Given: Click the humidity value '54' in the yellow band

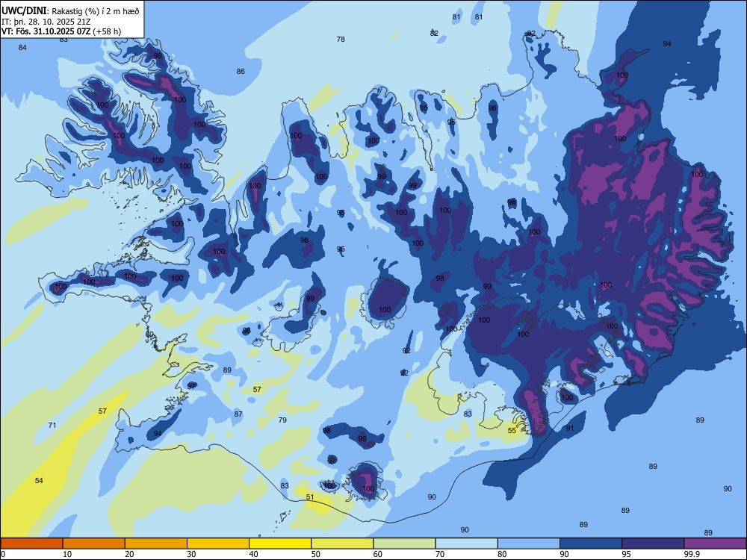Looking at the screenshot, I should 39,480.
